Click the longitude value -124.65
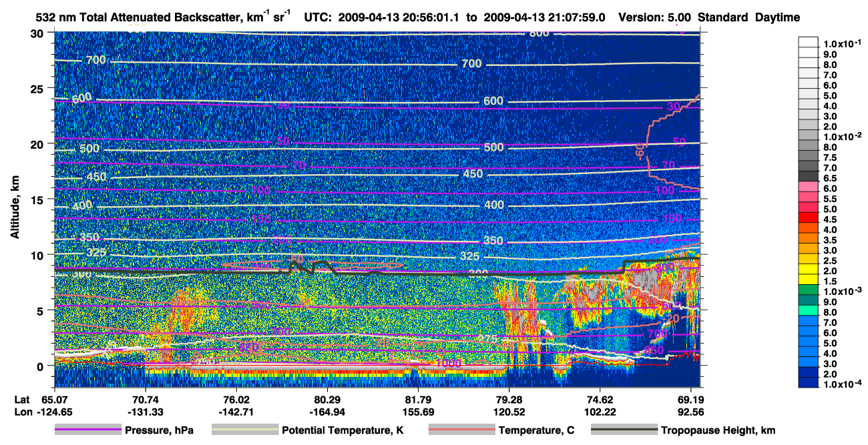Viewport: 868px width, 445px height. click(x=55, y=412)
